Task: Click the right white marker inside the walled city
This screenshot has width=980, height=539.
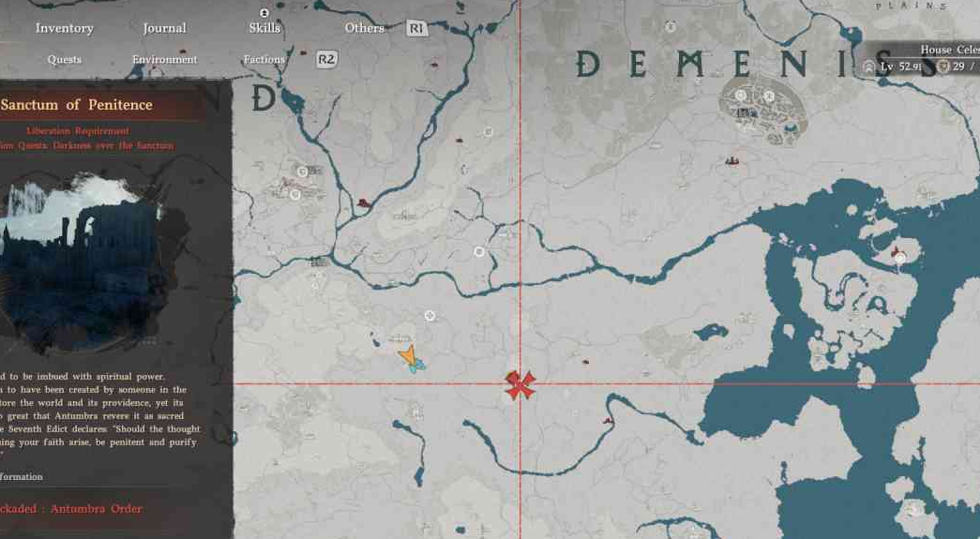Action: coord(769,96)
